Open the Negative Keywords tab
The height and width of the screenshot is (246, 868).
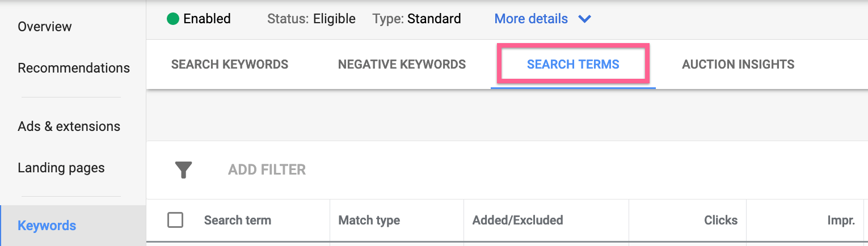coord(402,65)
